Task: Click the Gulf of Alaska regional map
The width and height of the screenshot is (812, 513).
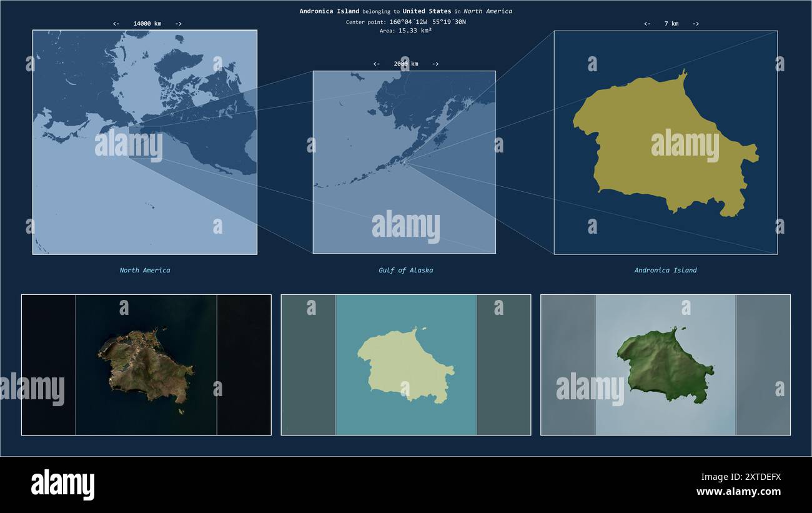Action: pos(404,162)
